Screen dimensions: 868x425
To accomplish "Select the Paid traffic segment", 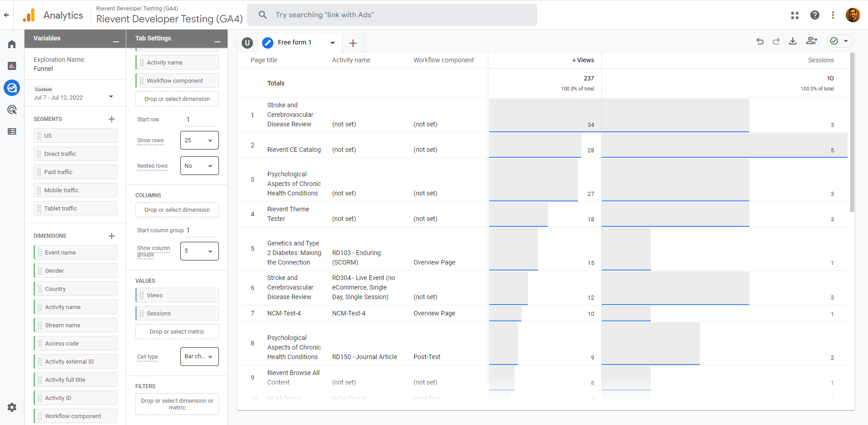I will (75, 172).
